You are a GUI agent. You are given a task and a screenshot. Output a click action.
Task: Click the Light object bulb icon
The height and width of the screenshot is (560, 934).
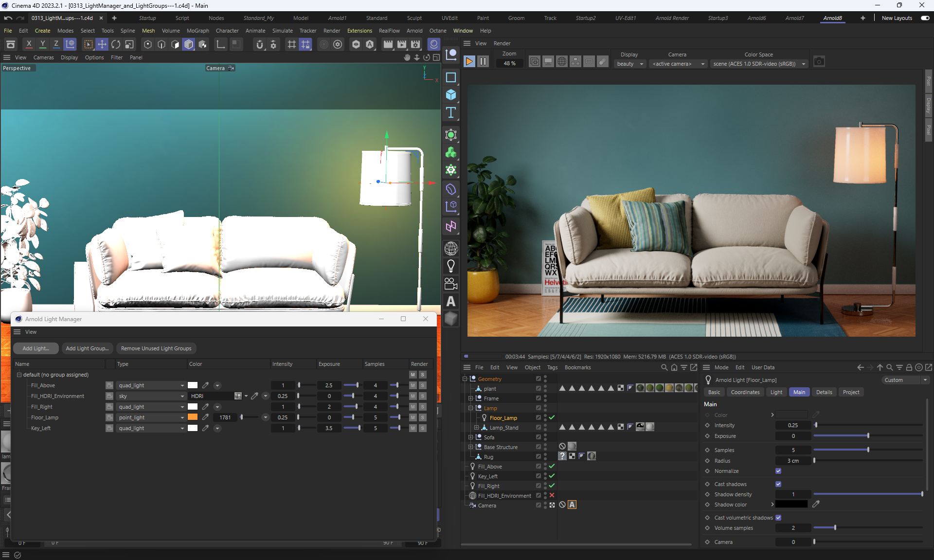451,266
